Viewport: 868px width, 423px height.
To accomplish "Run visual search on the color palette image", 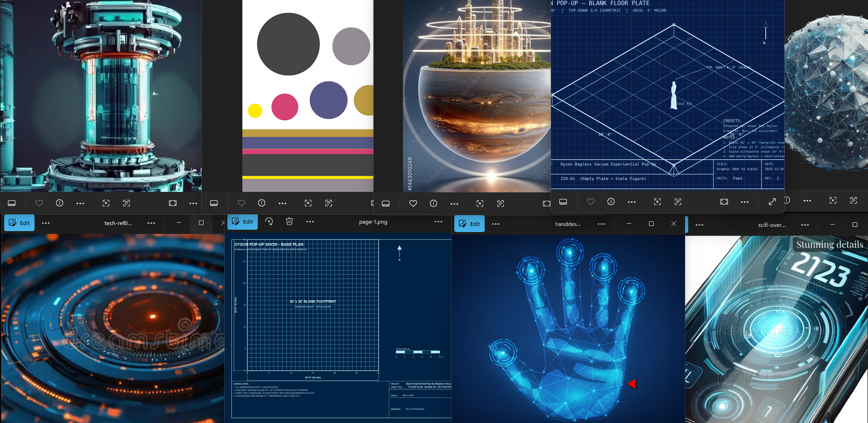I will tap(308, 203).
